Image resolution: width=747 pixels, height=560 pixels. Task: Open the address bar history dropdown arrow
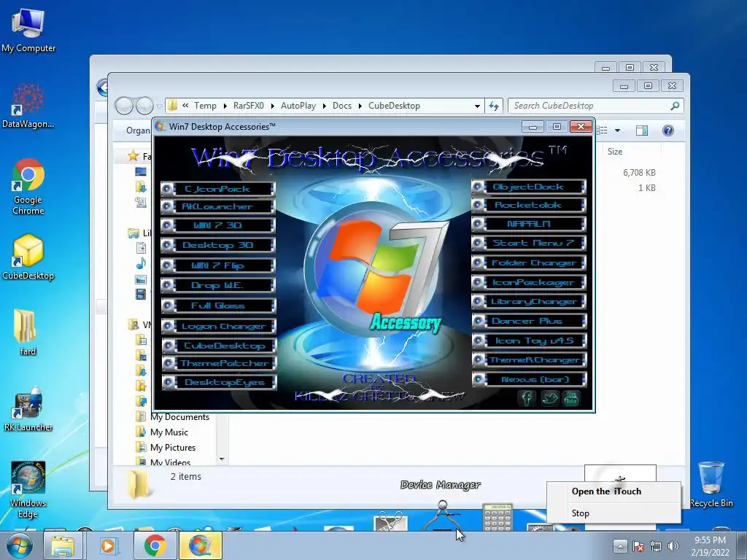coord(477,106)
